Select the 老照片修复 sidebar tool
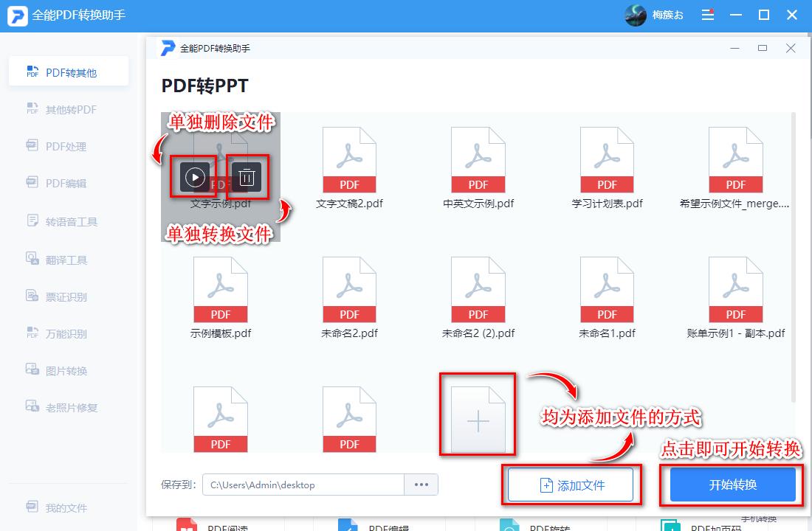The image size is (812, 531). pyautogui.click(x=69, y=406)
